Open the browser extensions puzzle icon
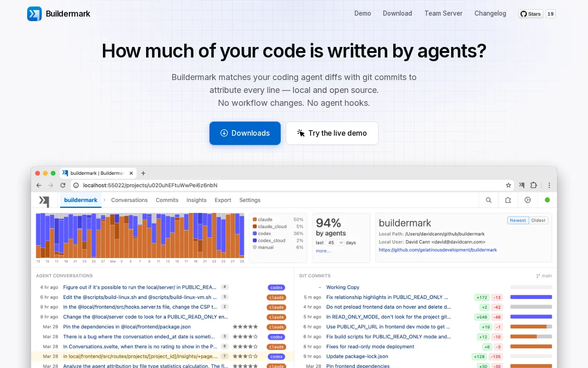The width and height of the screenshot is (588, 368). 533,185
